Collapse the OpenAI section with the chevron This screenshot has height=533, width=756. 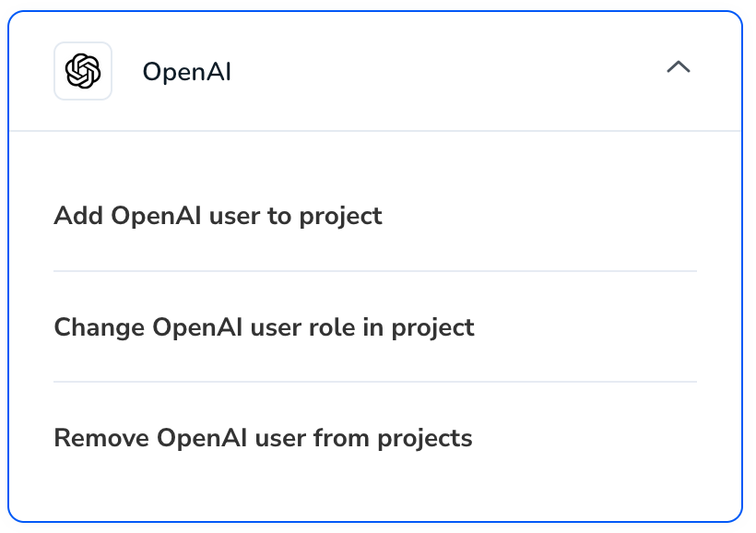point(679,67)
